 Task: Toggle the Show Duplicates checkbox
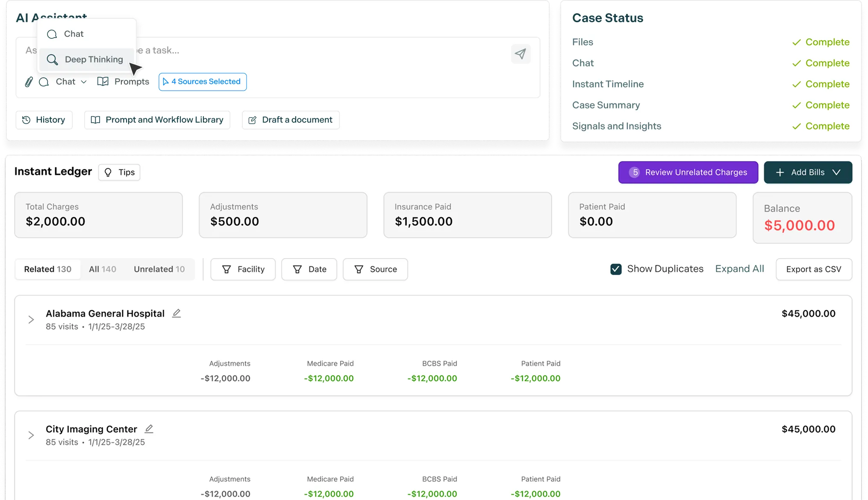coord(616,269)
